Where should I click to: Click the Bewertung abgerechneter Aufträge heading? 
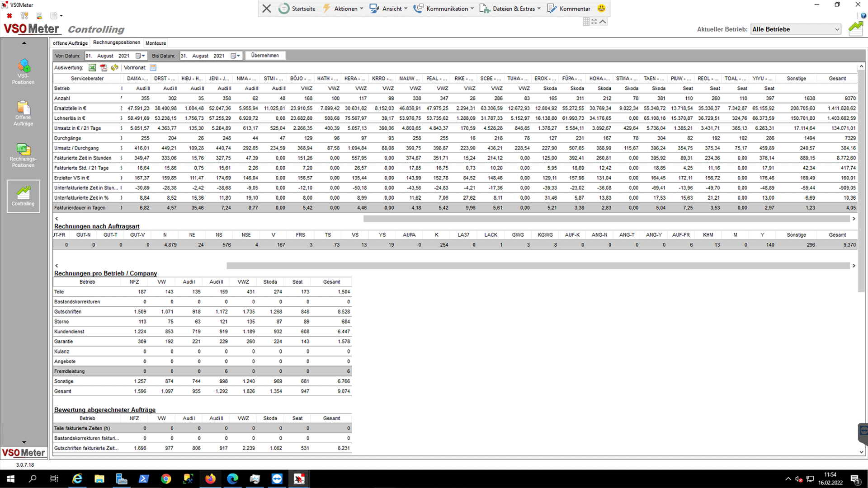(x=105, y=410)
